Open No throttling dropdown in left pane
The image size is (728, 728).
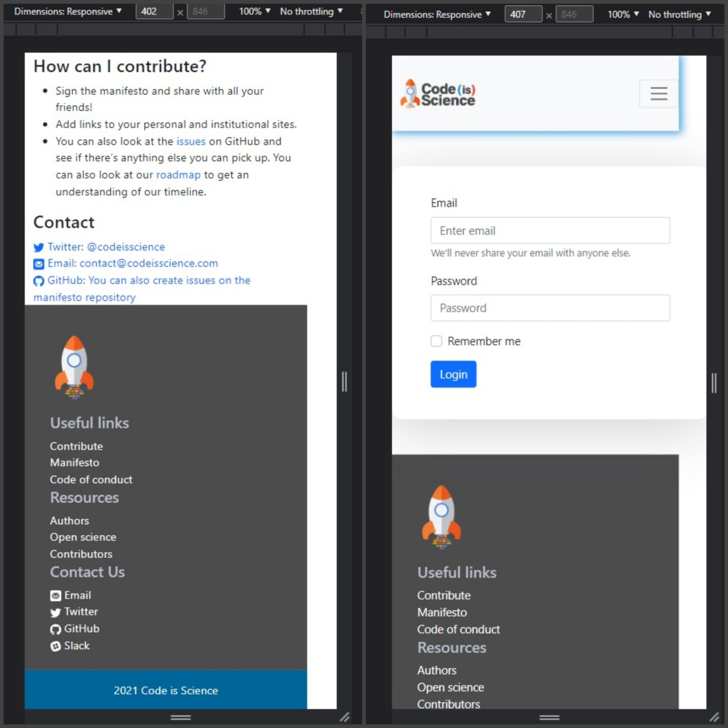311,11
